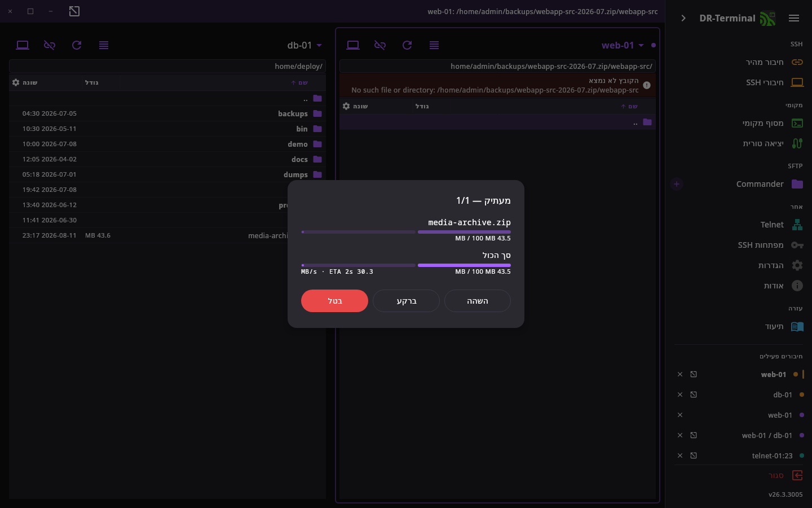Viewport: 812px width, 508px height.
Task: Switch to db-01 active connection
Action: coord(783,395)
